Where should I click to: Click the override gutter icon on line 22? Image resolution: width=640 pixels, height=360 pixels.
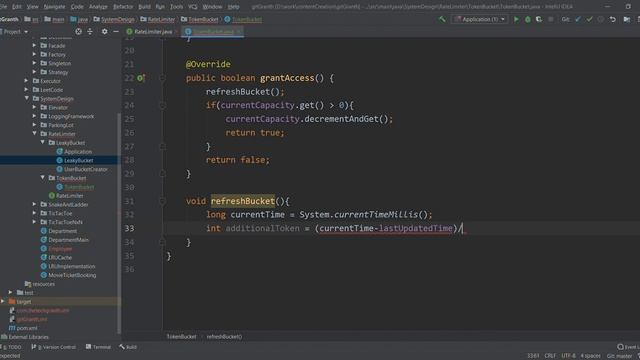coord(141,78)
